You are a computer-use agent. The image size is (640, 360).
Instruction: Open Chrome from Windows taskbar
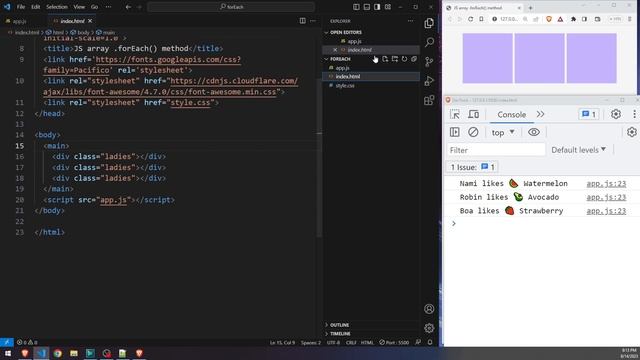point(58,353)
